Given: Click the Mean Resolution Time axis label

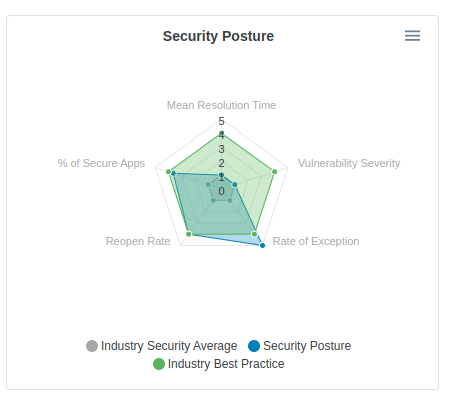Looking at the screenshot, I should point(221,105).
